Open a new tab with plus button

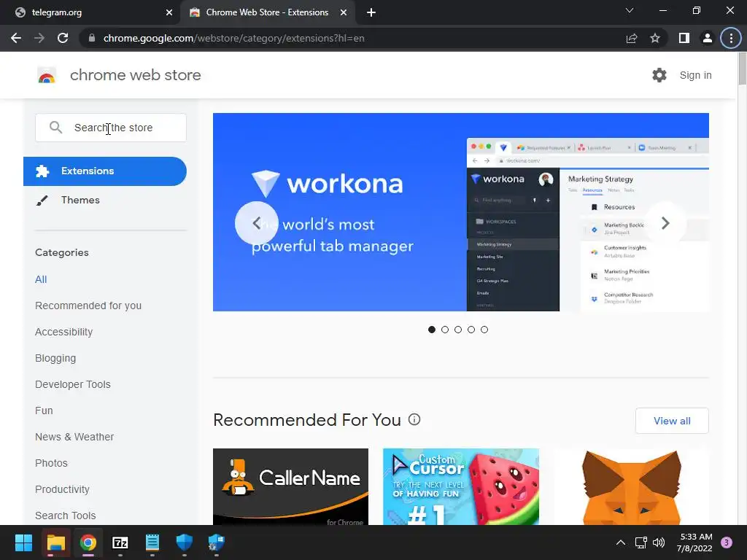tap(371, 12)
